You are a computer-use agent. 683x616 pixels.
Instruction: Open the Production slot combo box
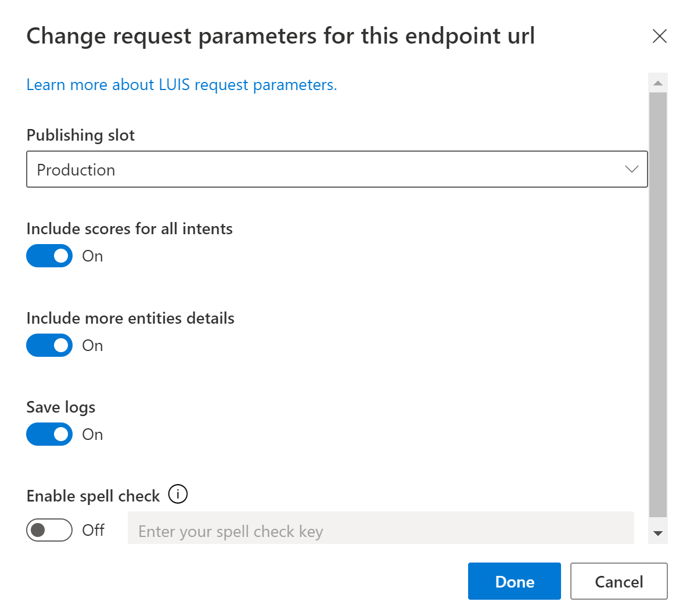[x=337, y=169]
